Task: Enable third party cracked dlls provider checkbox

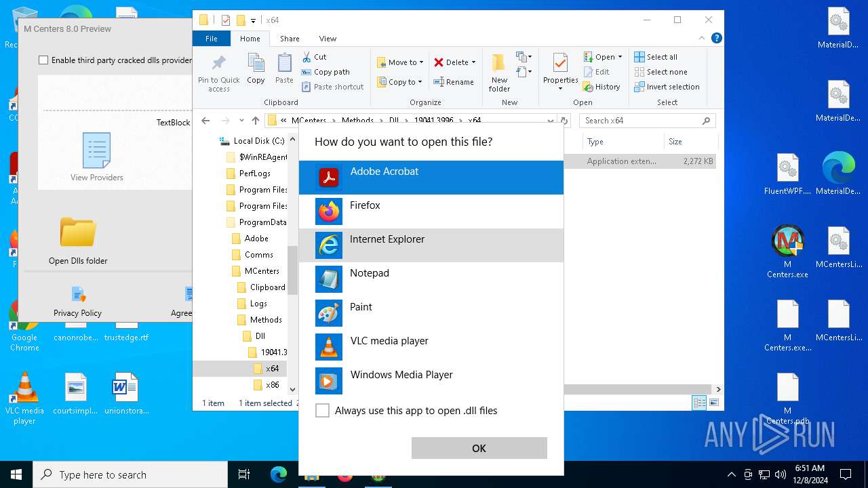Action: click(43, 60)
